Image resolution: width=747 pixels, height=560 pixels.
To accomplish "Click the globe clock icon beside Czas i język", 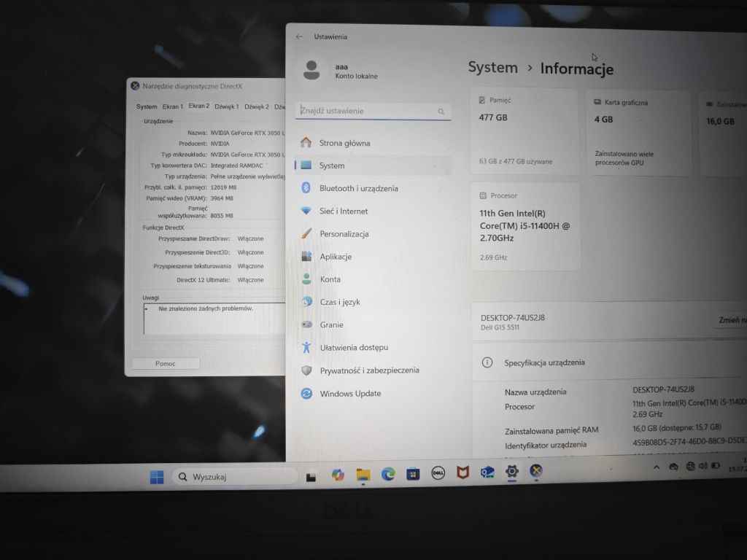I will 307,301.
